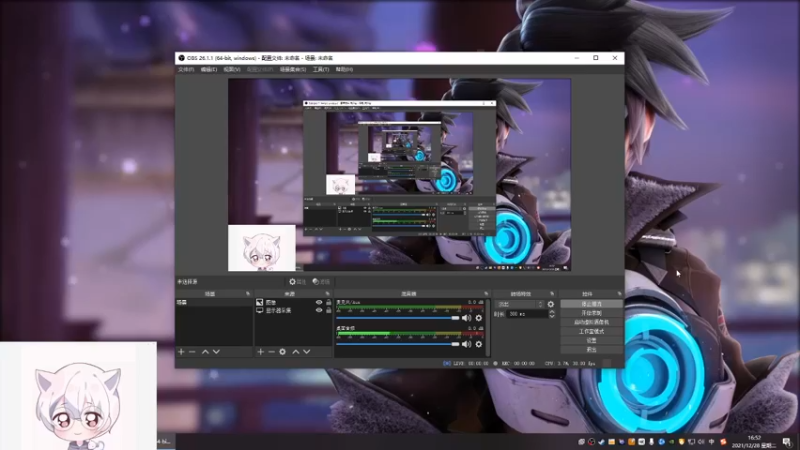Move the scene up in the Scenes list
Image resolution: width=800 pixels, height=450 pixels.
[205, 352]
